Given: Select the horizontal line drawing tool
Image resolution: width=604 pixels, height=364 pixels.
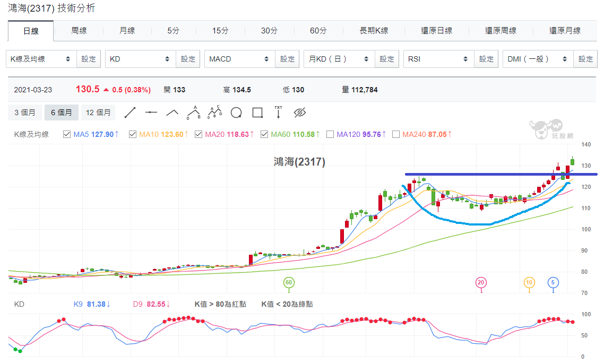Looking at the screenshot, I should click(151, 112).
